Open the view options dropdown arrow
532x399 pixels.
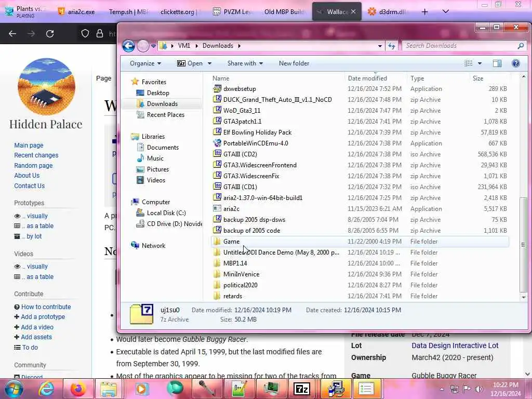point(480,63)
